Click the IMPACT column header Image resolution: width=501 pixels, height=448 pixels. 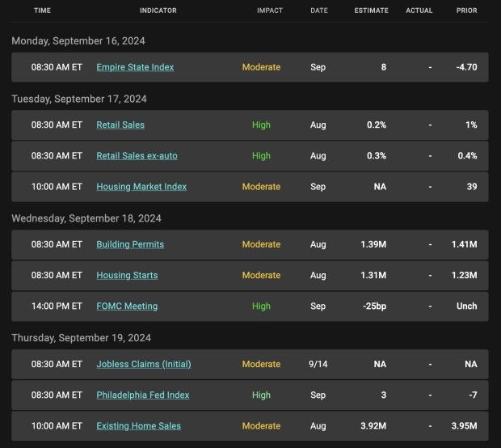tap(270, 11)
